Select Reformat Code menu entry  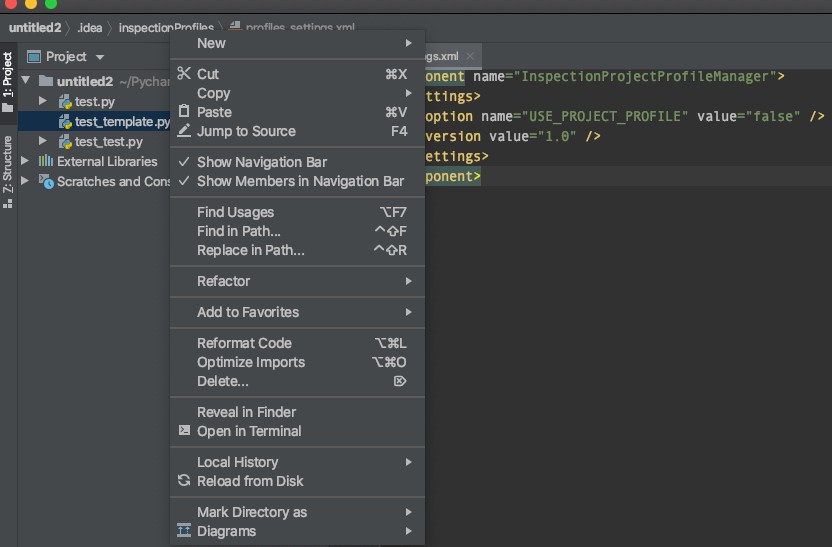tap(297, 343)
